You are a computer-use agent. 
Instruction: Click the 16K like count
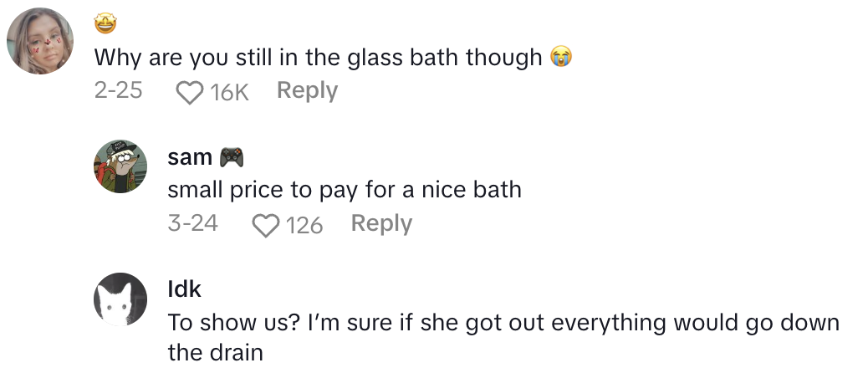230,92
